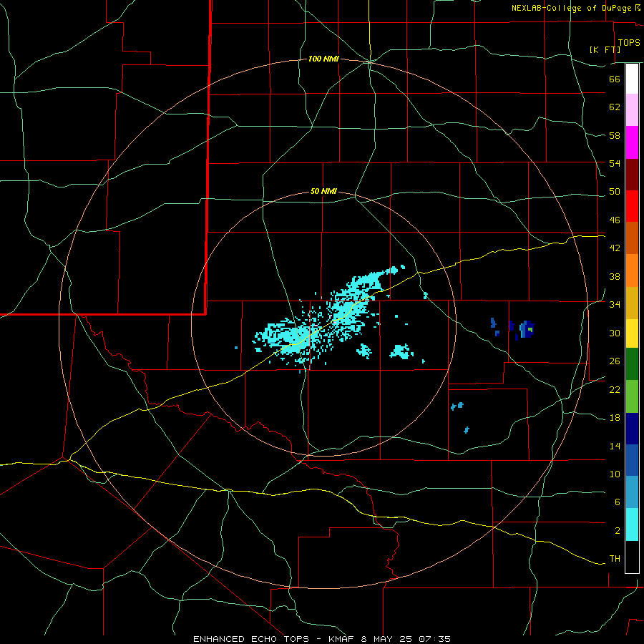Viewport: 644px width, 644px height.
Task: Select the cyan legend swatch
Action: click(x=632, y=525)
